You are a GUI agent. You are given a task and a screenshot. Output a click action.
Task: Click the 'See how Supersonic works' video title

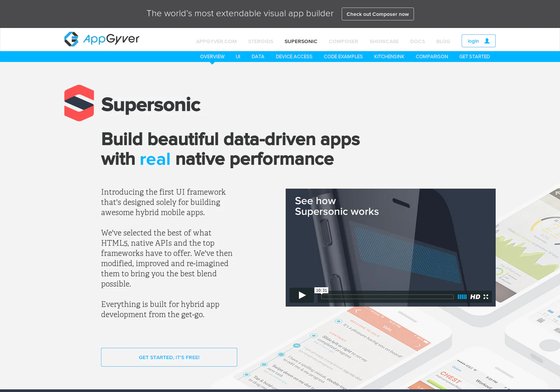tap(337, 206)
